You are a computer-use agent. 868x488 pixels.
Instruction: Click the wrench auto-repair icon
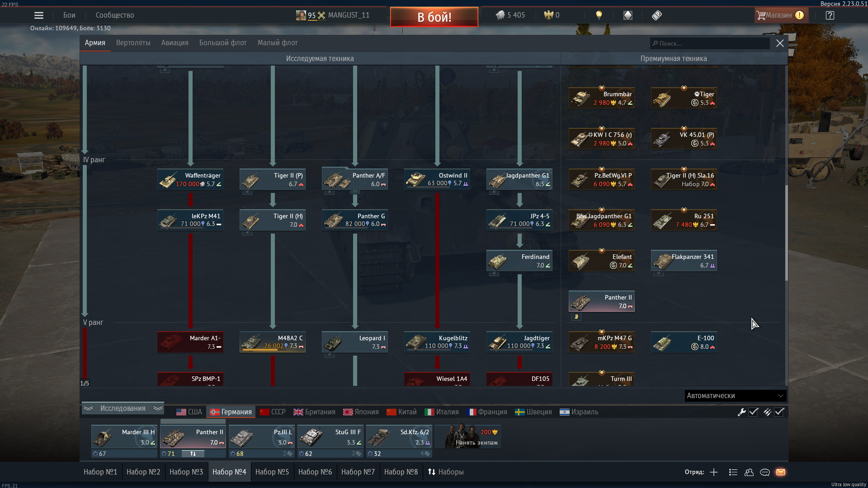click(x=741, y=412)
